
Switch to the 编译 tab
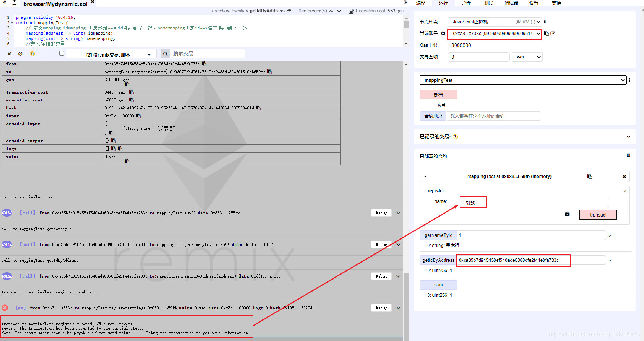click(421, 3)
